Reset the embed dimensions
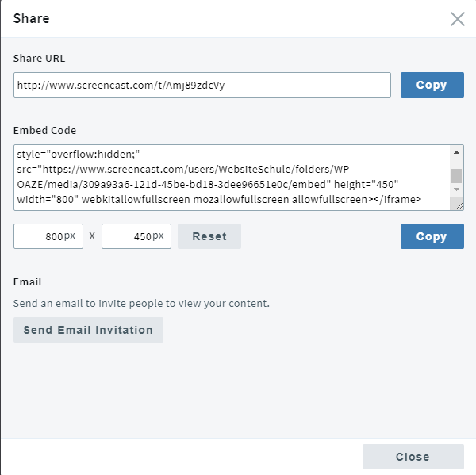476x475 pixels. coord(209,236)
